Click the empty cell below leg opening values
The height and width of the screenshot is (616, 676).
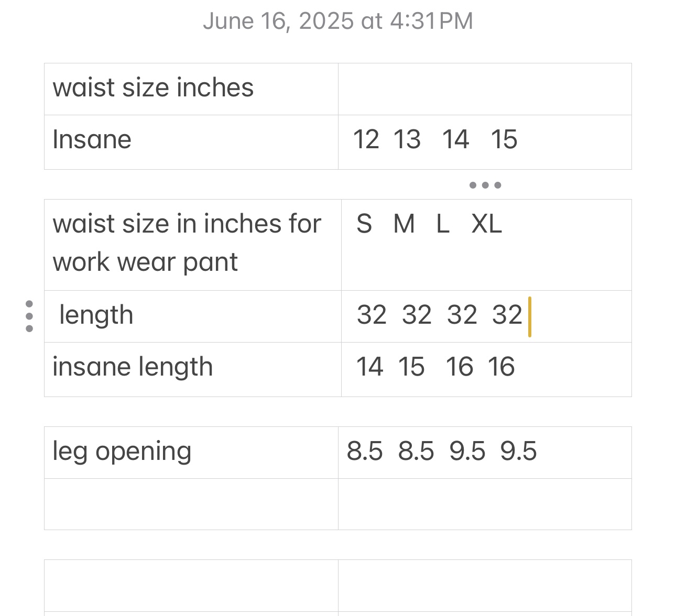point(485,504)
